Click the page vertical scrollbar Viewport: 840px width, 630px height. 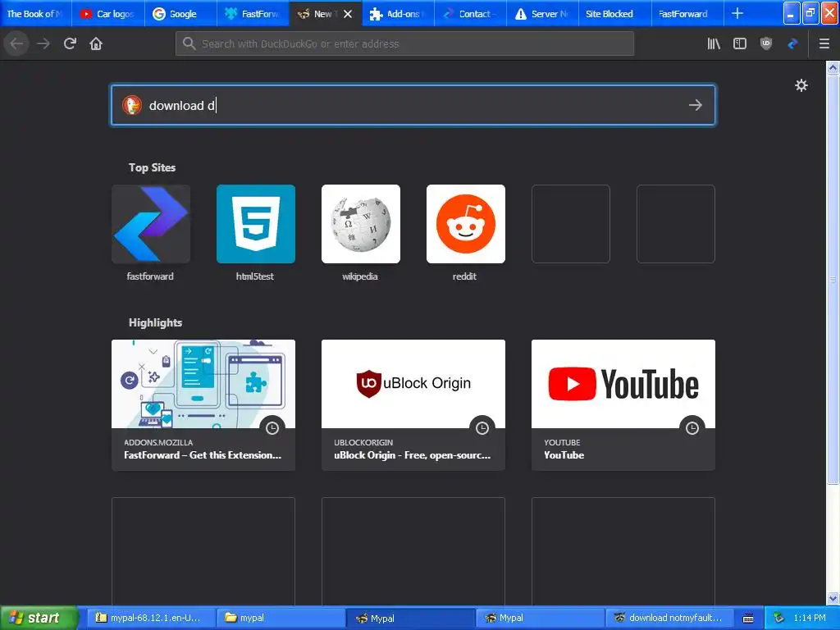click(833, 279)
